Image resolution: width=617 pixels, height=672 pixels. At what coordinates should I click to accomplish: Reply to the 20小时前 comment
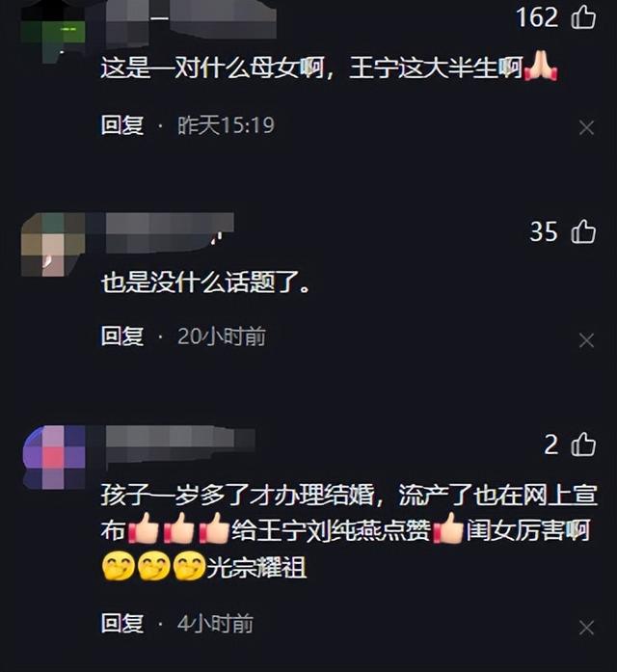122,336
